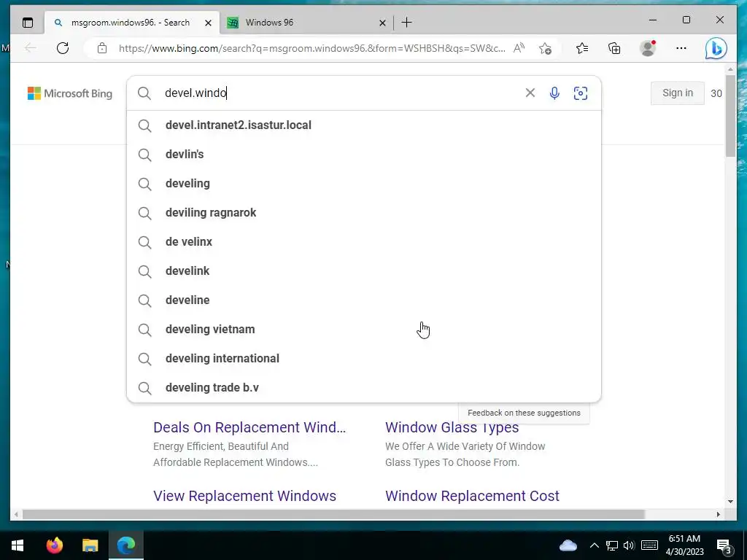Screen dimensions: 747x560
Task: Open Window Replacement Cost link
Action: click(472, 496)
